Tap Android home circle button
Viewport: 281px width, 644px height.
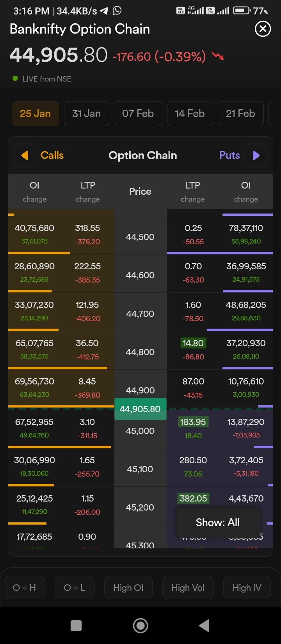(140, 625)
